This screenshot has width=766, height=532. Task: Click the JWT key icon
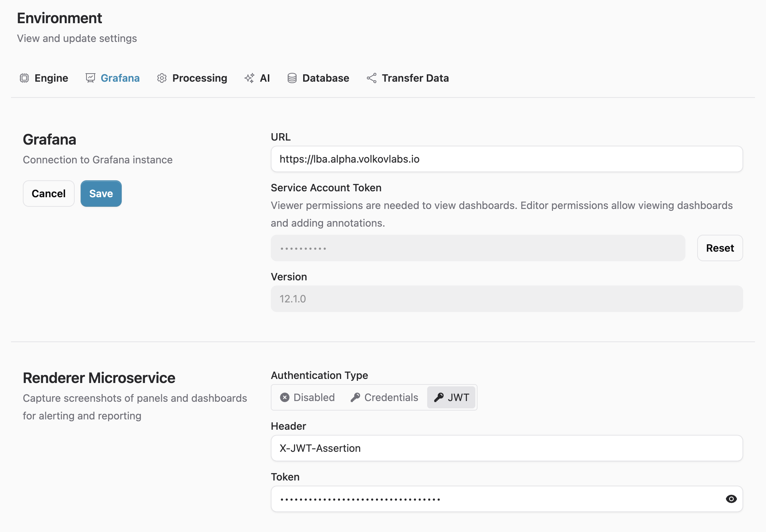point(439,397)
